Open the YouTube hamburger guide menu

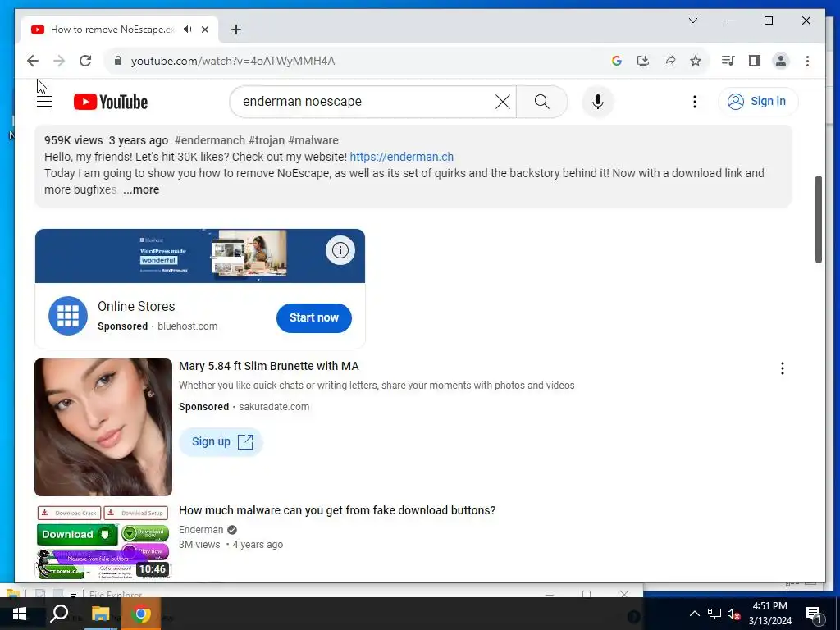(x=44, y=101)
